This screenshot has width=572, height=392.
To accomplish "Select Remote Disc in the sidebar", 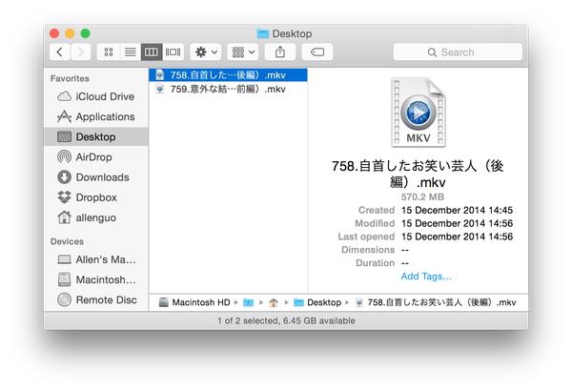I will [x=95, y=300].
